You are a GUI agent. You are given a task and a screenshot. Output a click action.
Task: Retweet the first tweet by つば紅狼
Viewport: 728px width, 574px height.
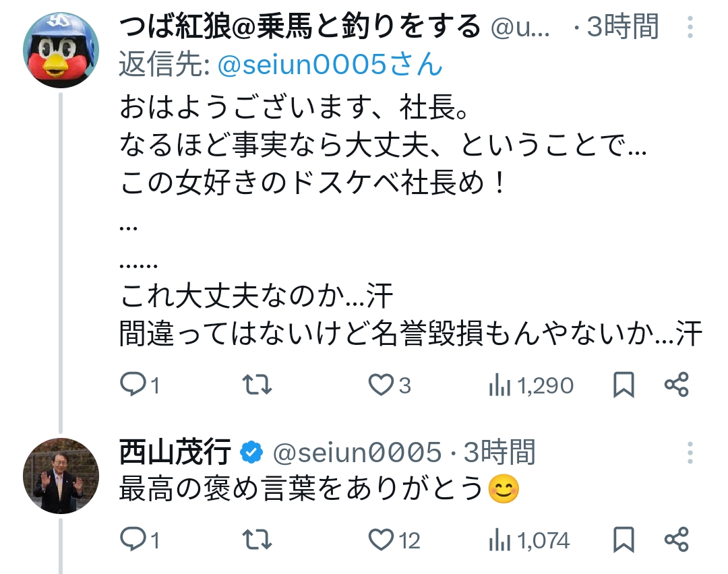point(257,385)
